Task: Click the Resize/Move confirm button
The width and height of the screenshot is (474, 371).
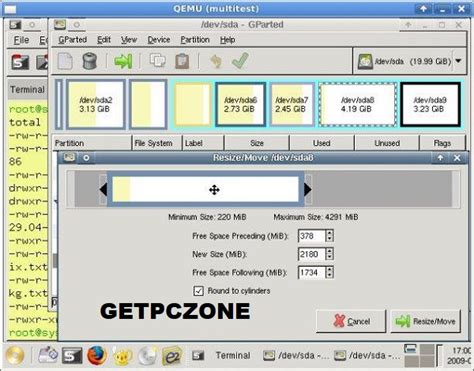Action: tap(426, 321)
